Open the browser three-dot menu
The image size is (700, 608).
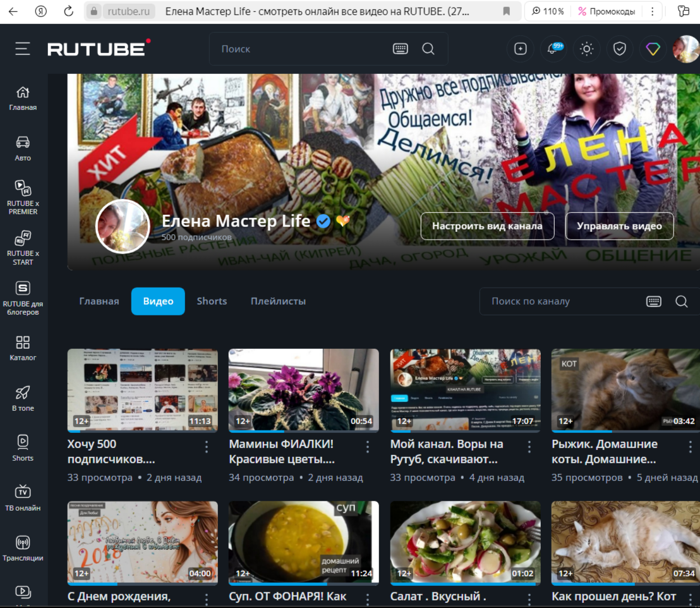tap(652, 11)
